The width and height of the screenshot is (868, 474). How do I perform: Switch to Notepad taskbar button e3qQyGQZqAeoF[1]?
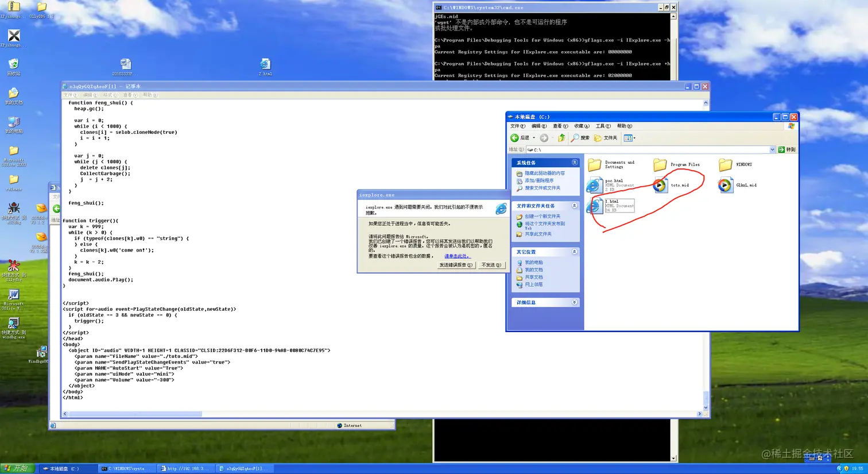click(244, 468)
